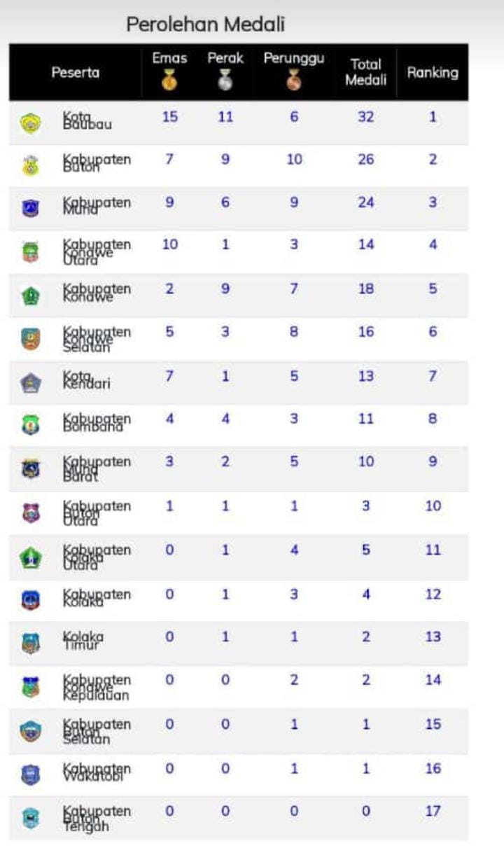Click the gold medal icon under Emas

coord(170,81)
